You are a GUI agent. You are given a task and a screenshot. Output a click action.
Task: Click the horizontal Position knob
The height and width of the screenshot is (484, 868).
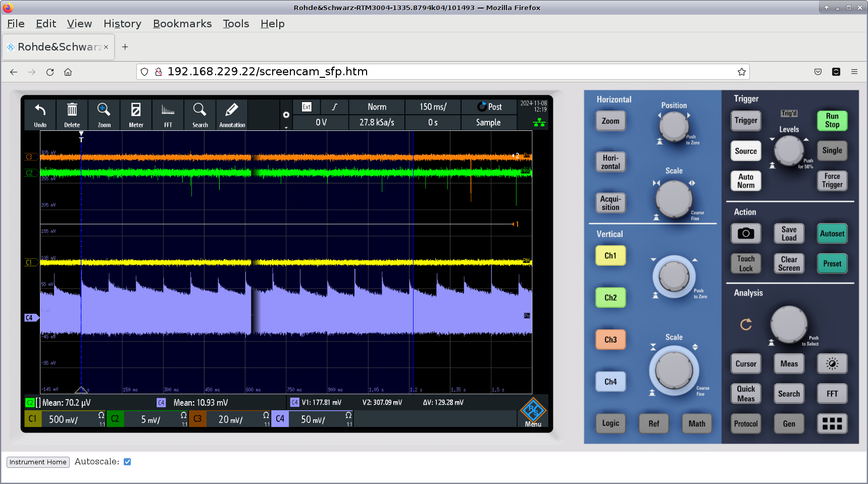click(674, 126)
